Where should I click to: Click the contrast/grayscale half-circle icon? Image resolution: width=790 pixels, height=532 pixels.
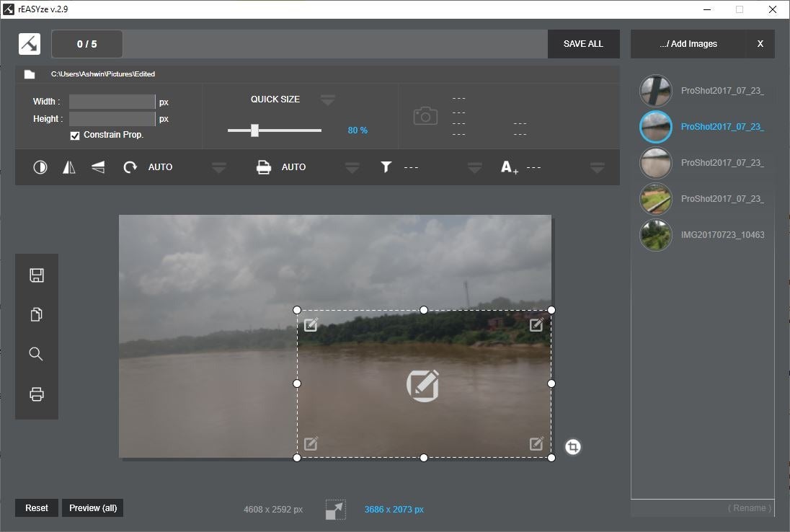click(x=40, y=167)
